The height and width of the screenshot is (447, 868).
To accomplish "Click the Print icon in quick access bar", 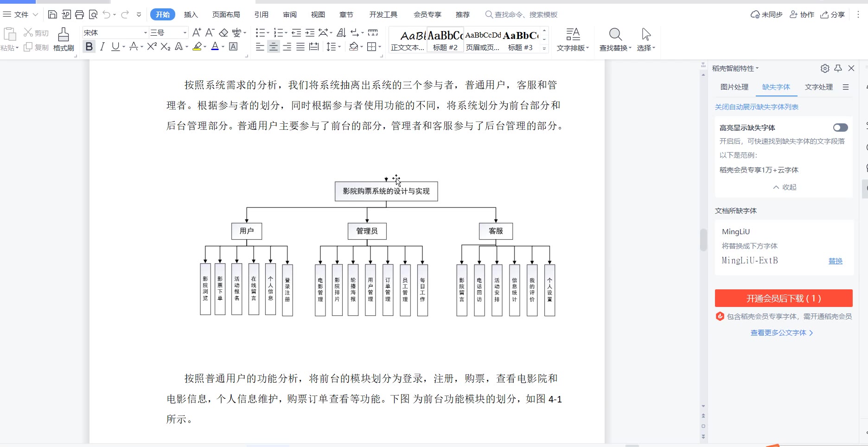I will [79, 15].
